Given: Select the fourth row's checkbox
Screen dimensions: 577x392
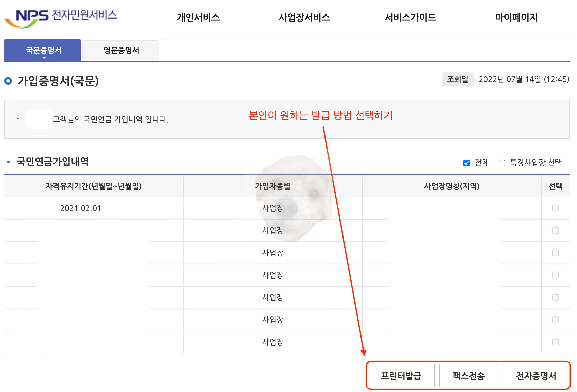Looking at the screenshot, I should tap(555, 275).
